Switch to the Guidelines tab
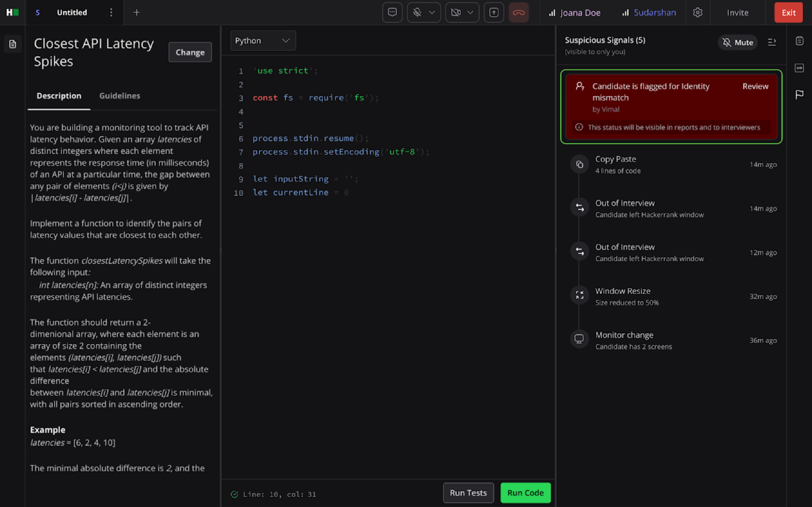Screen dimensions: 812x507 pyautogui.click(x=120, y=96)
